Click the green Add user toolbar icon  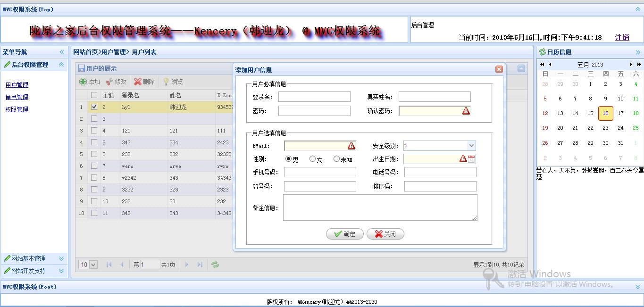[x=84, y=82]
